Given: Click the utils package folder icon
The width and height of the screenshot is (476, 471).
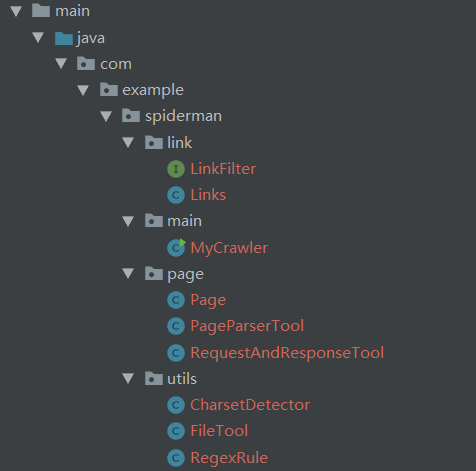Looking at the screenshot, I should click(x=154, y=378).
